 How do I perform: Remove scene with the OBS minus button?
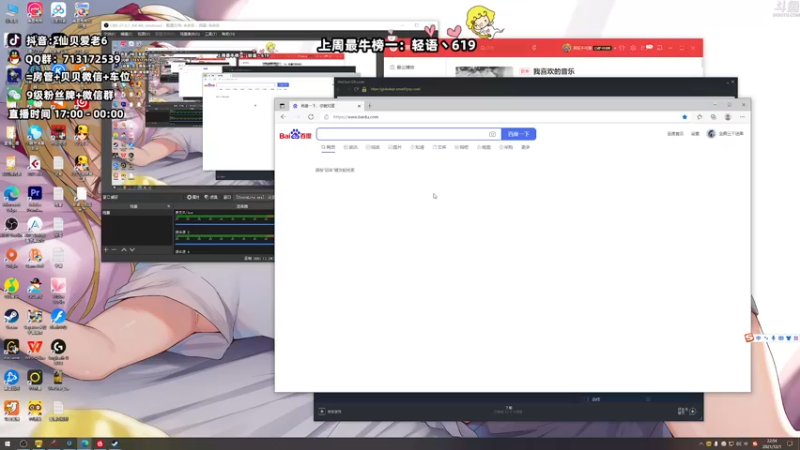(114, 249)
